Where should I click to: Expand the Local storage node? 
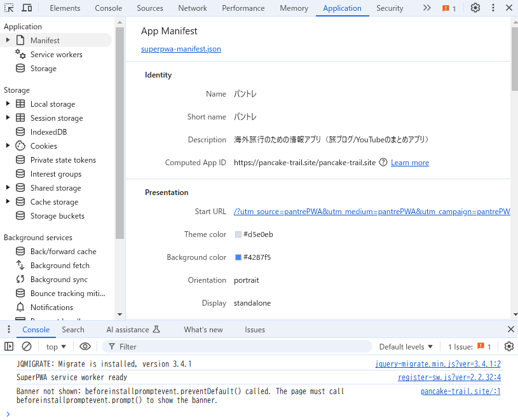tap(8, 104)
